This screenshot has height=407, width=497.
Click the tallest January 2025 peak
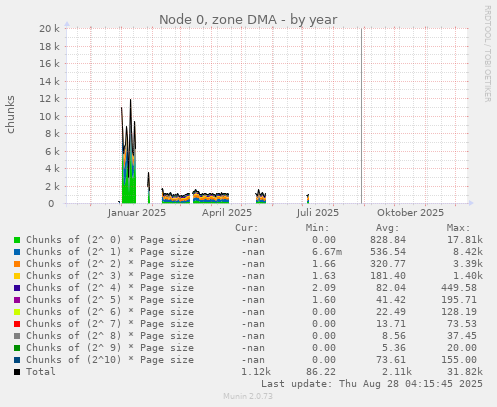point(130,100)
